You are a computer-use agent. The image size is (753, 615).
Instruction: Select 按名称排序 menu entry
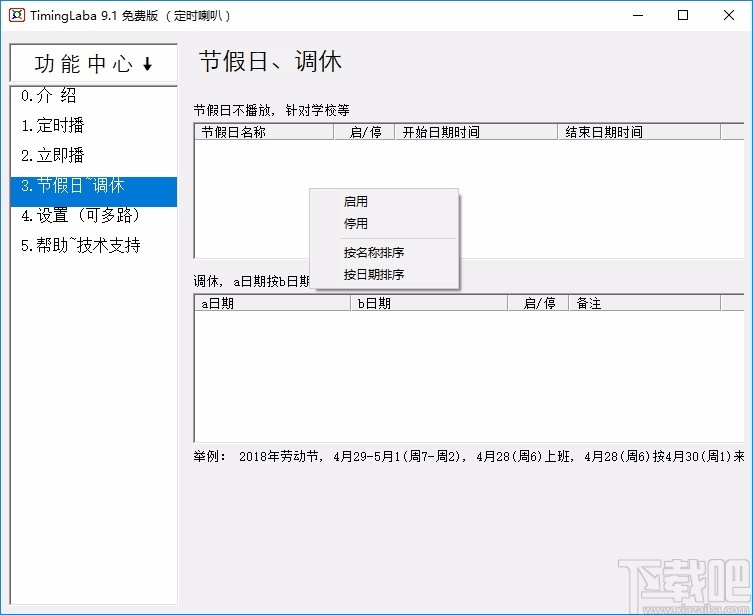384,253
